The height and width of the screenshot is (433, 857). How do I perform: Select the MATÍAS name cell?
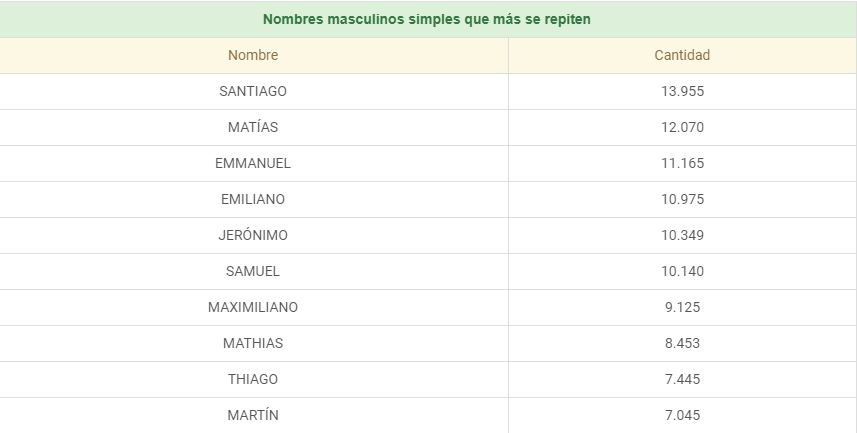(253, 127)
